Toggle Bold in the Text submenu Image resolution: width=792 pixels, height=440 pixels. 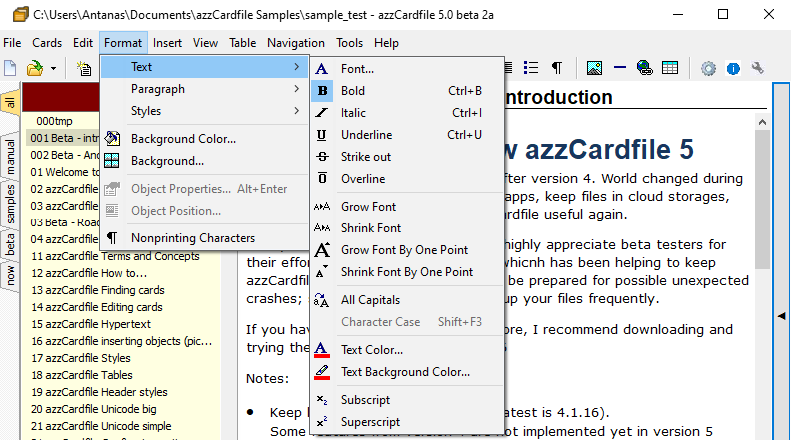click(407, 91)
